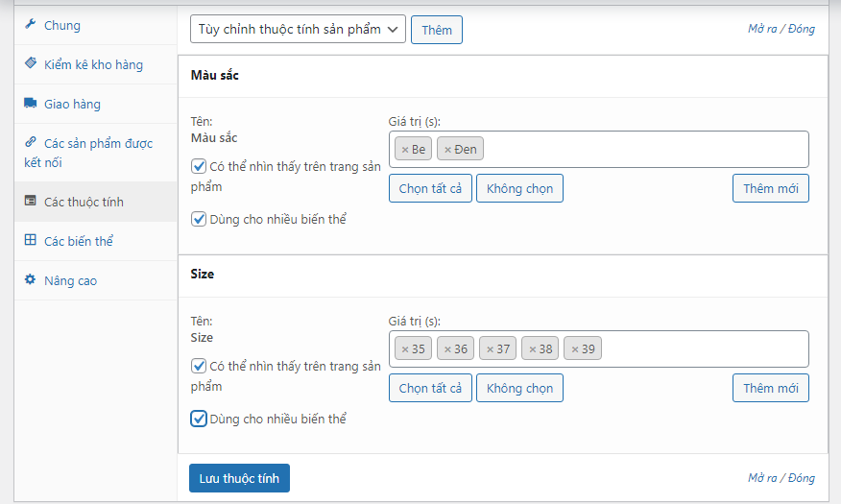Switch to the Các thuộc tính tab
This screenshot has height=504, width=841.
point(84,202)
